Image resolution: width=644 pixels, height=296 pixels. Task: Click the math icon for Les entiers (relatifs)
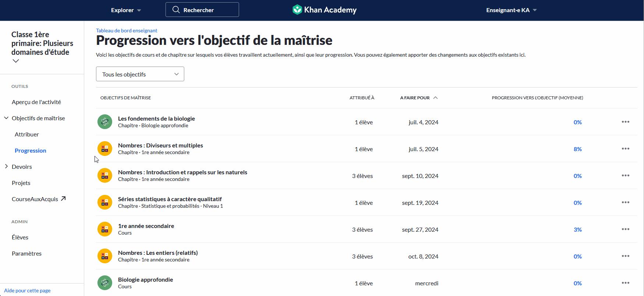pyautogui.click(x=105, y=256)
